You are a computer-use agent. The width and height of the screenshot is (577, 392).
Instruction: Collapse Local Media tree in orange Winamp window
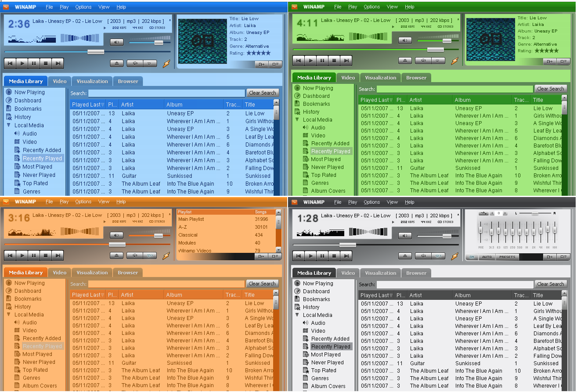point(8,314)
